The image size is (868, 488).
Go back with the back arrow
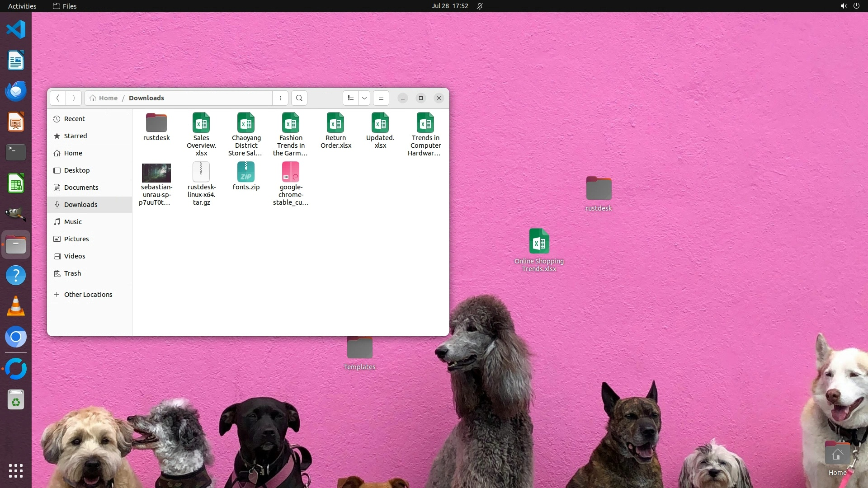point(58,98)
